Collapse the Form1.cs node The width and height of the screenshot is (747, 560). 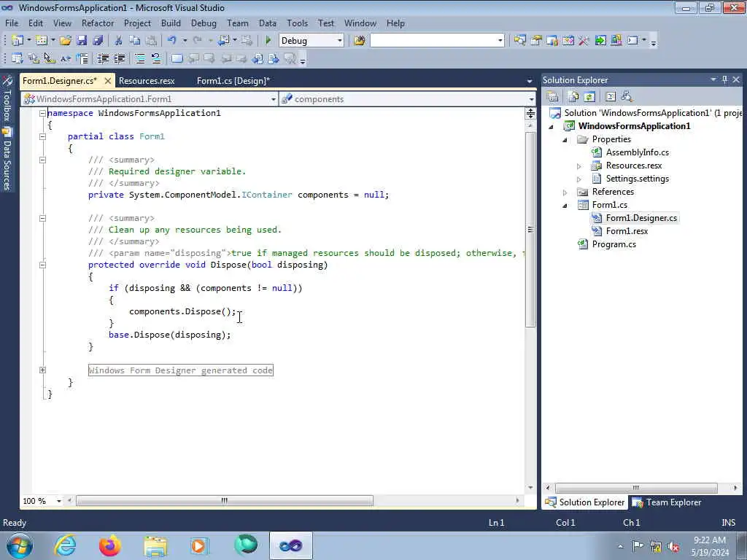[565, 206]
